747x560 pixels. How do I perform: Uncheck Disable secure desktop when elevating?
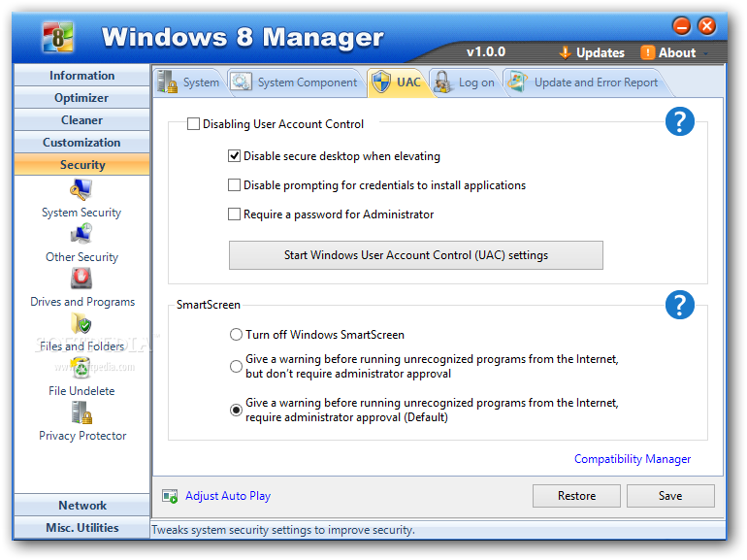(234, 156)
